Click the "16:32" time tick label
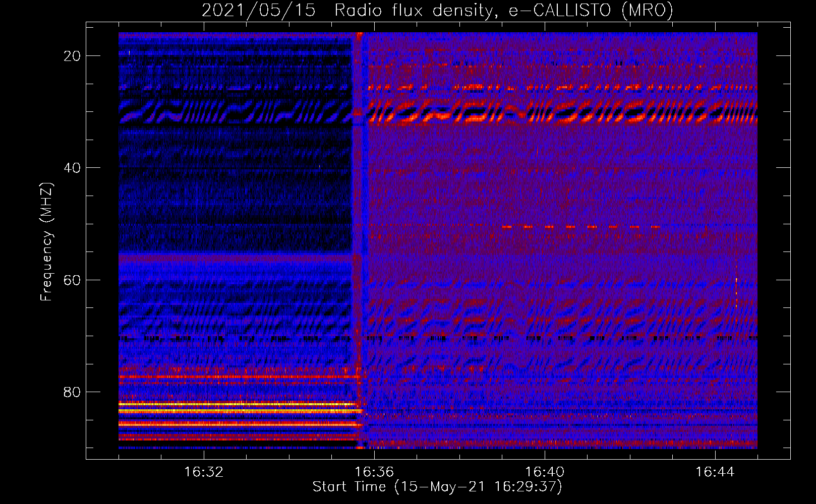 coord(204,472)
